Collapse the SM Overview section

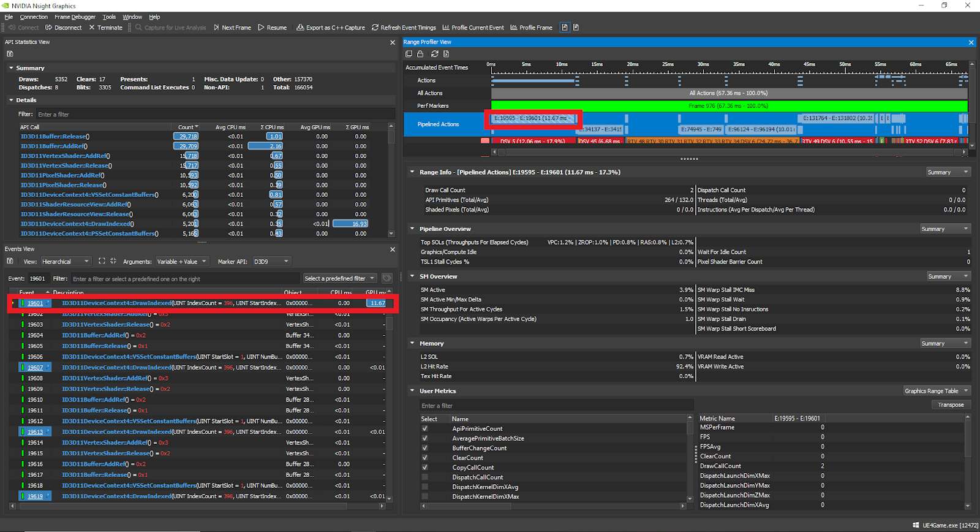tap(412, 276)
